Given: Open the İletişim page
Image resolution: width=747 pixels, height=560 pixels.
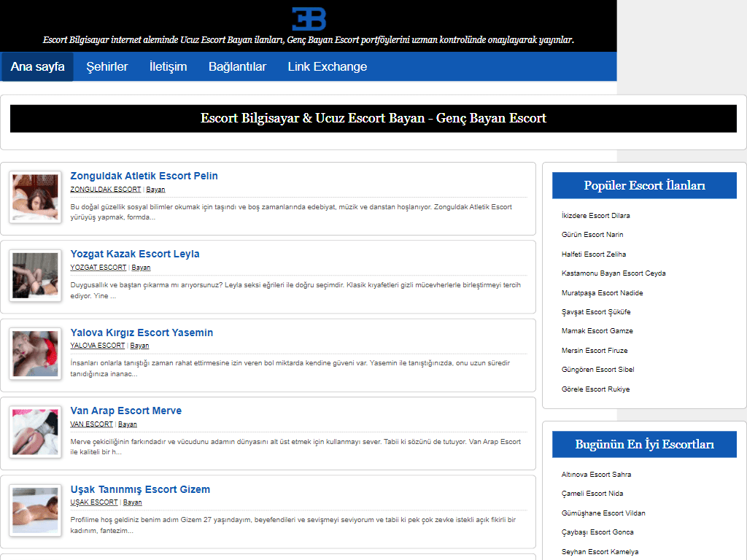Looking at the screenshot, I should point(168,67).
